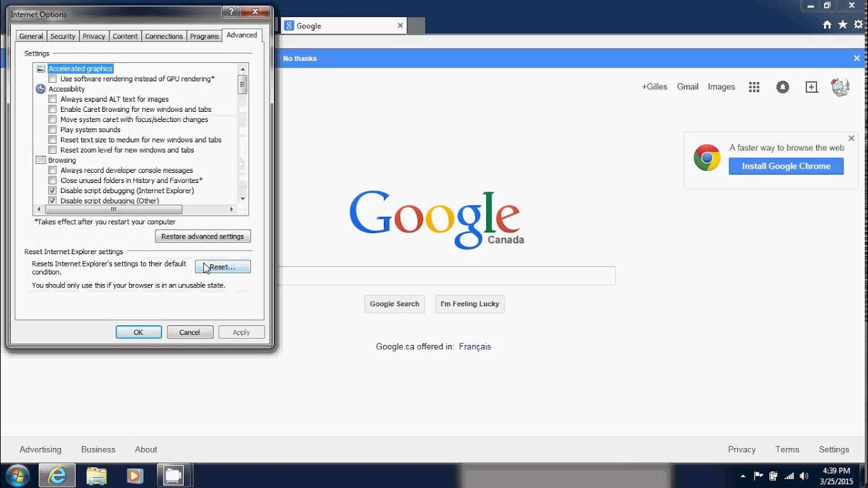Launch Internet Explorer from the taskbar
Image resolution: width=868 pixels, height=488 pixels.
(x=58, y=475)
